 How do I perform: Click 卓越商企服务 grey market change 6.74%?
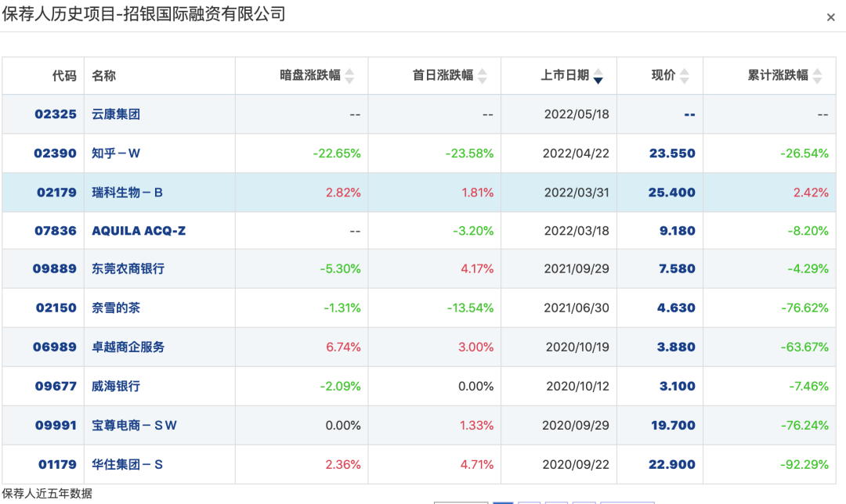click(343, 347)
